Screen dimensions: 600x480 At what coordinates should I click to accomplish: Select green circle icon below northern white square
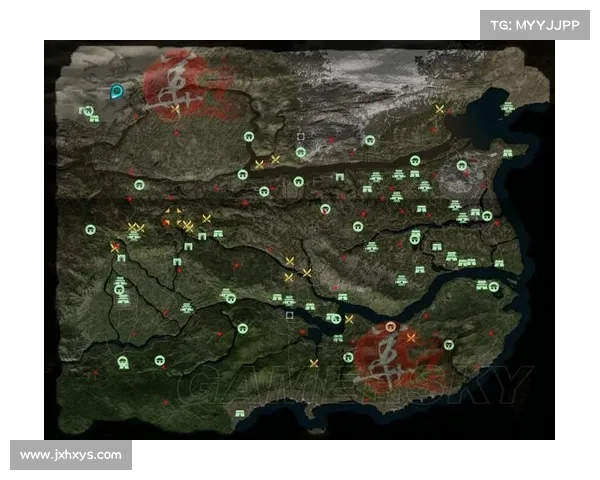pos(301,152)
